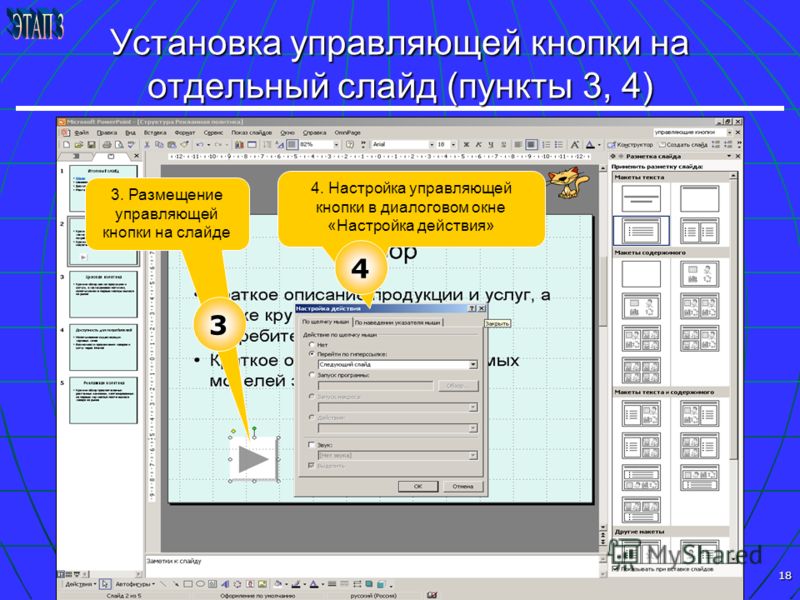The height and width of the screenshot is (600, 800).
Task: Click the Insert Diagram icon
Action: 237,584
